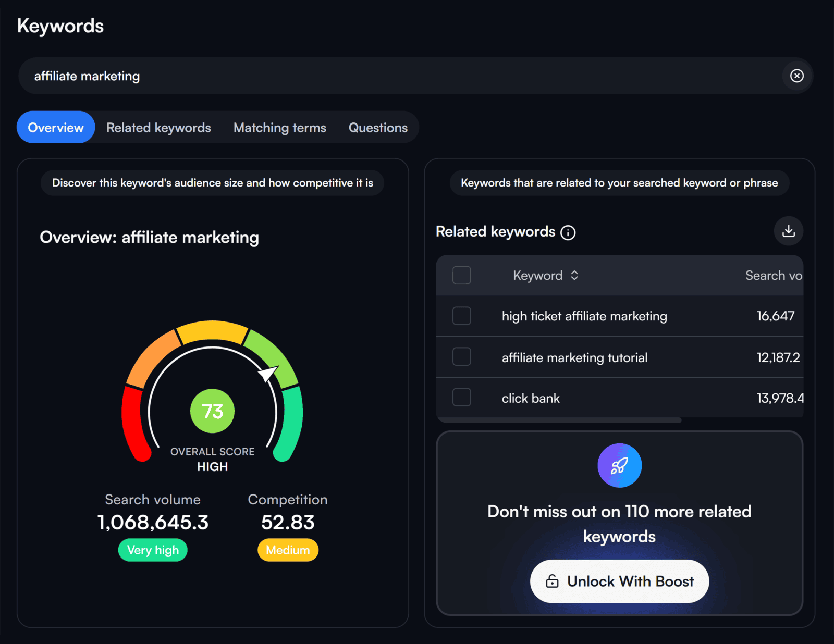Image resolution: width=834 pixels, height=644 pixels.
Task: Check the high ticket affiliate marketing row
Action: [x=461, y=316]
